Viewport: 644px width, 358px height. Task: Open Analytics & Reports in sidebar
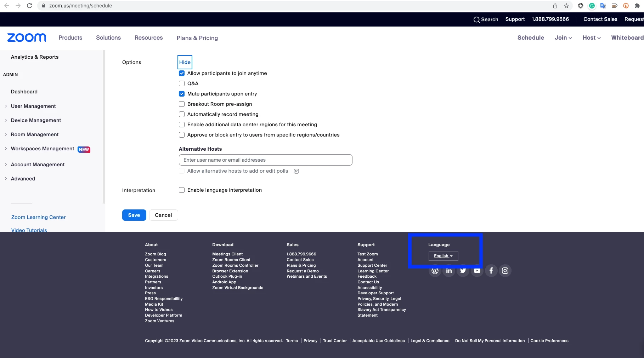click(35, 57)
